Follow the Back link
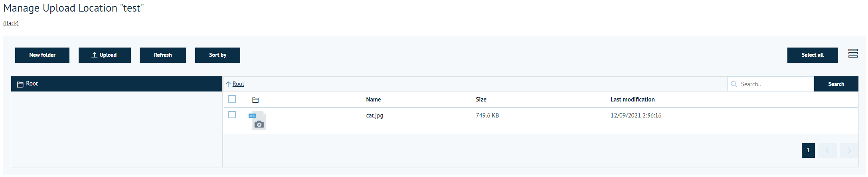868x177 pixels. point(11,23)
